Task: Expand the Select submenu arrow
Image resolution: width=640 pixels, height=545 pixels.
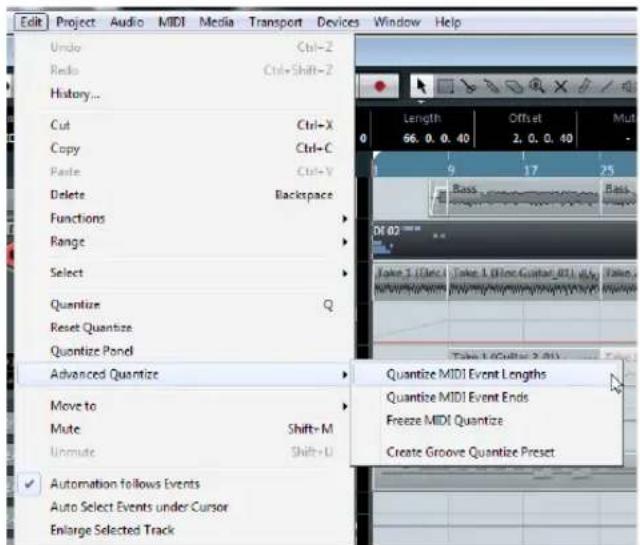Action: point(344,273)
